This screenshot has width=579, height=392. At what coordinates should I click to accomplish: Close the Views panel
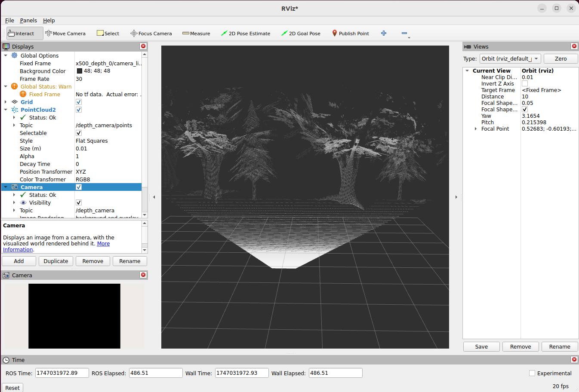(574, 46)
